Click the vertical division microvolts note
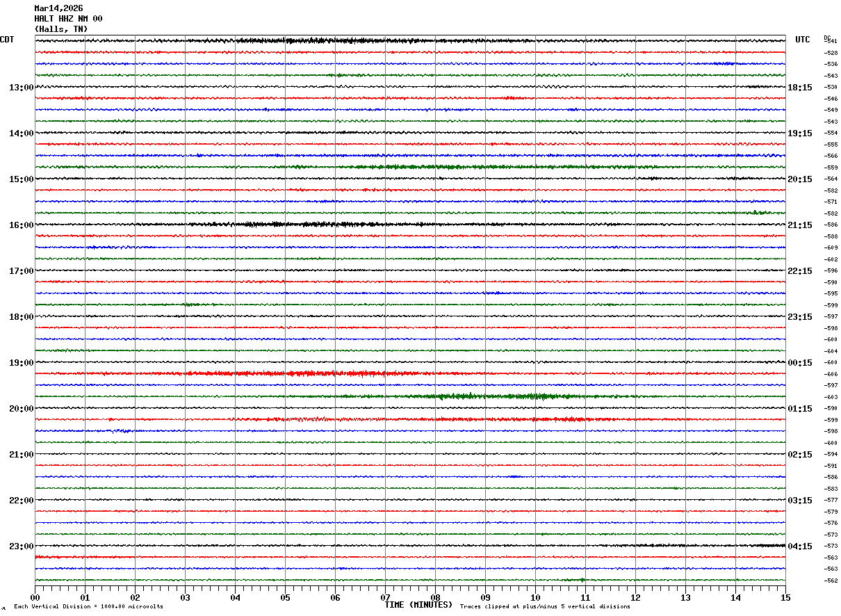This screenshot has width=841, height=616. [88, 607]
